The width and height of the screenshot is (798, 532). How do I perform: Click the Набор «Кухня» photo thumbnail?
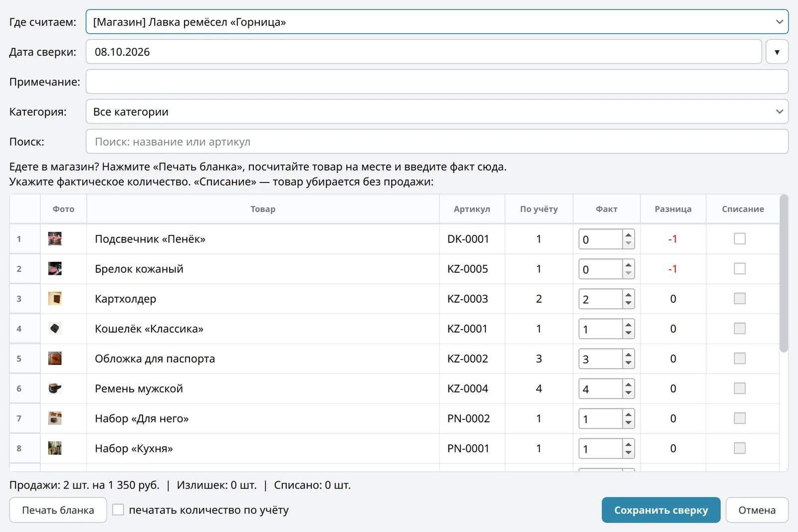click(x=55, y=448)
